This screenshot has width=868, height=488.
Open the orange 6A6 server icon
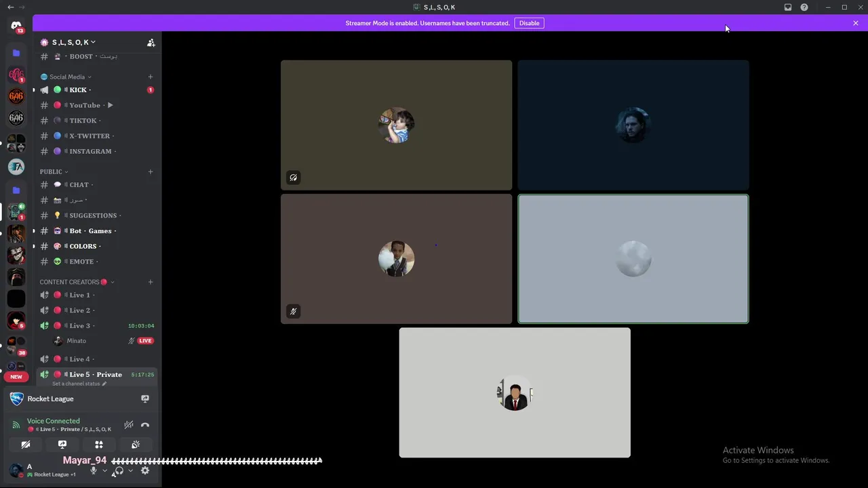[16, 96]
